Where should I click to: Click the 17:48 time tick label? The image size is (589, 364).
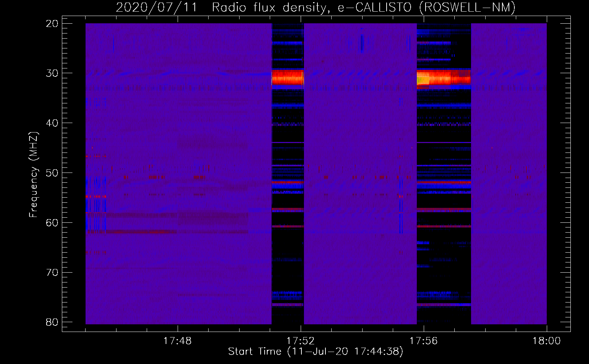pos(177,341)
